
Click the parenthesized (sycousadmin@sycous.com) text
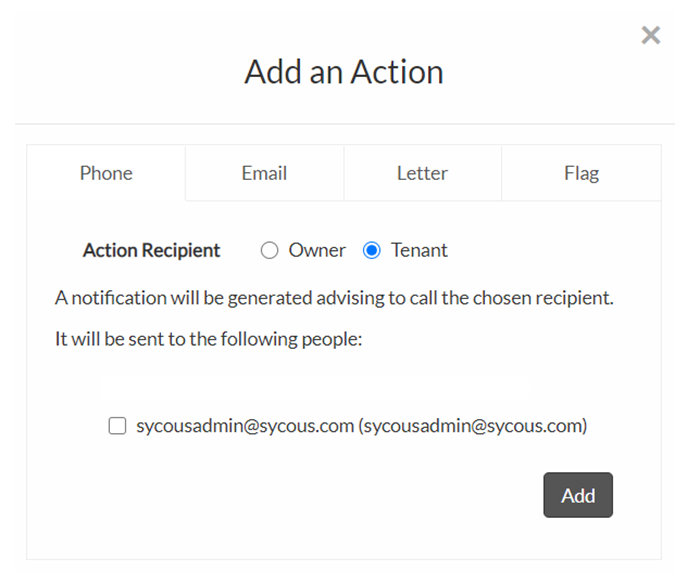tap(473, 426)
